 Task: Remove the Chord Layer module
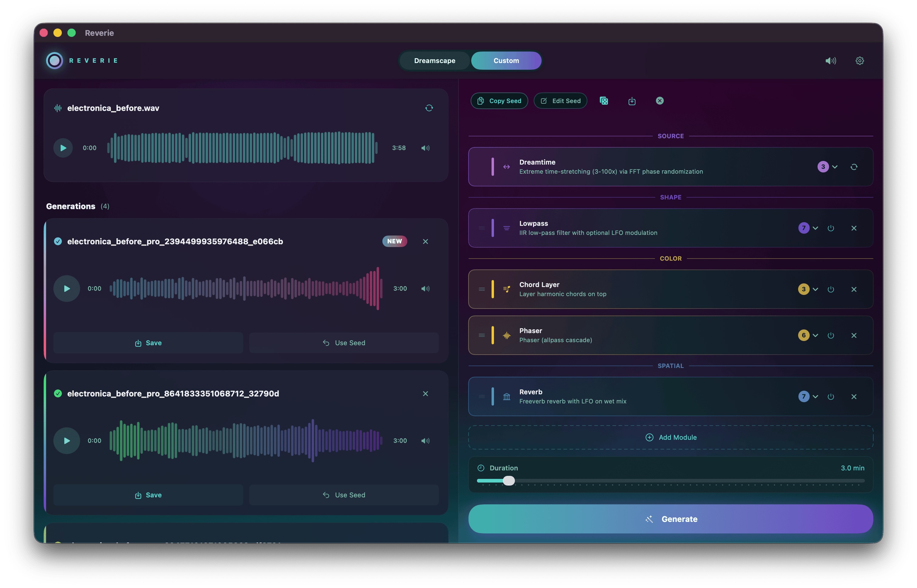click(854, 289)
